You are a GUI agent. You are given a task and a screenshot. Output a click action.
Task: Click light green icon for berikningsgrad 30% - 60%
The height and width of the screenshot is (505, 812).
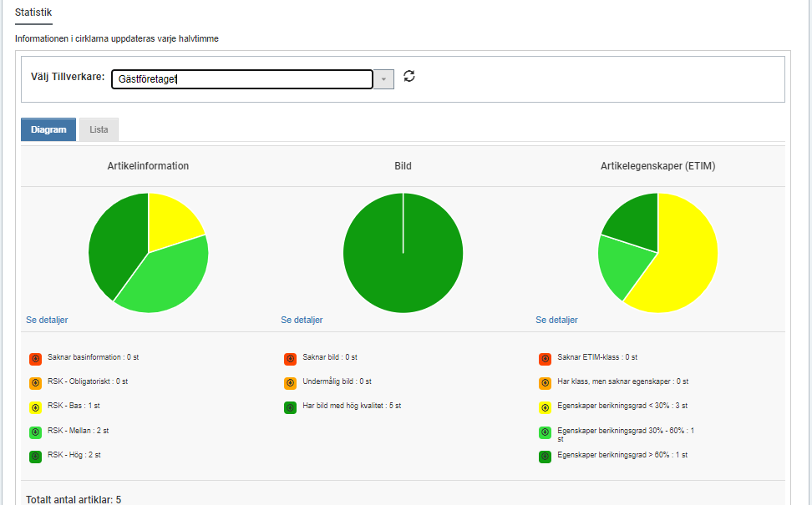click(545, 432)
